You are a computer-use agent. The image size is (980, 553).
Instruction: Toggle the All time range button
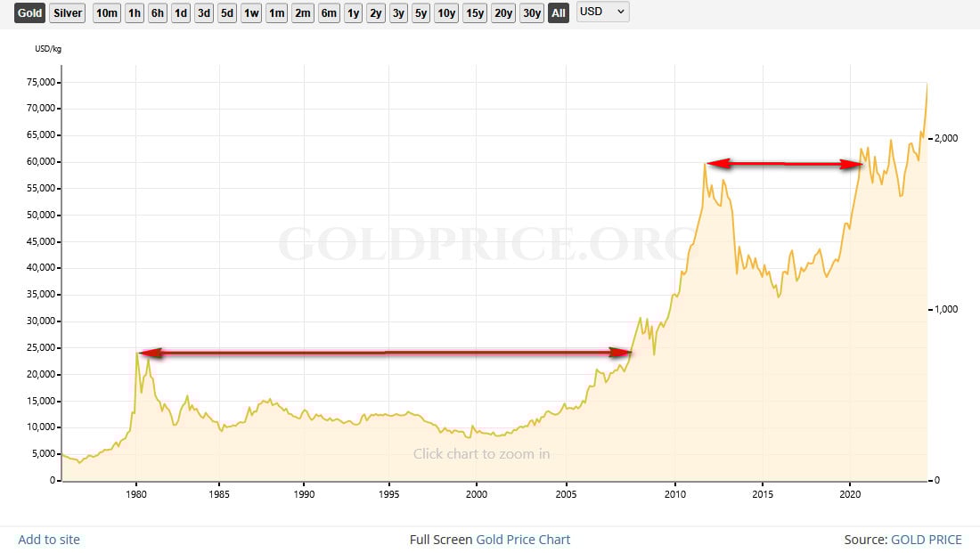pyautogui.click(x=559, y=13)
